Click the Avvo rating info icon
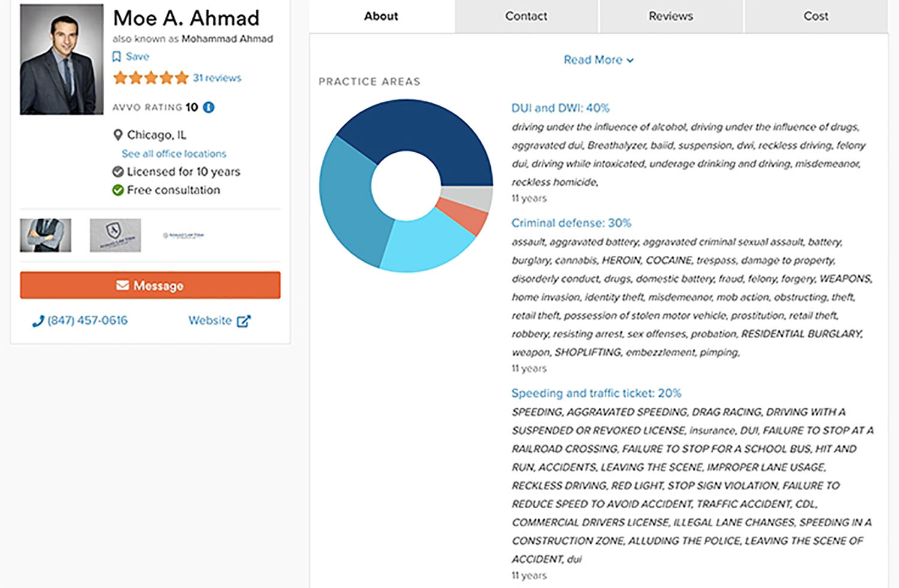Image resolution: width=899 pixels, height=588 pixels. (209, 107)
